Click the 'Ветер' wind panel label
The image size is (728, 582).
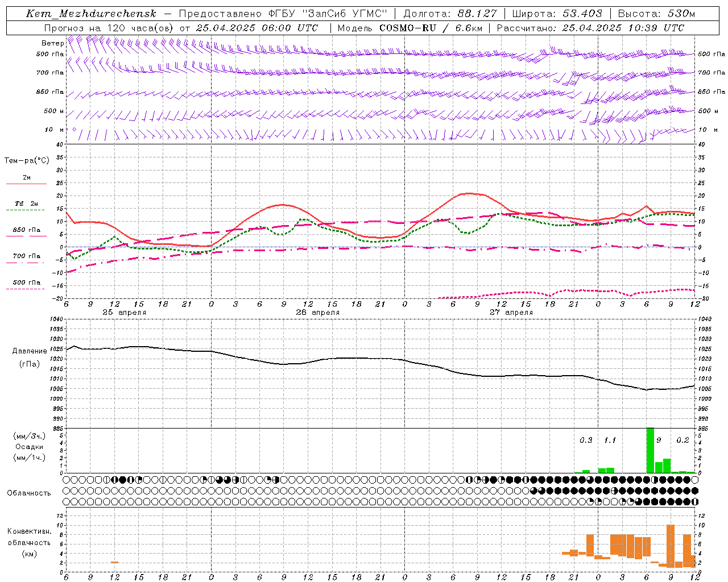click(x=52, y=43)
